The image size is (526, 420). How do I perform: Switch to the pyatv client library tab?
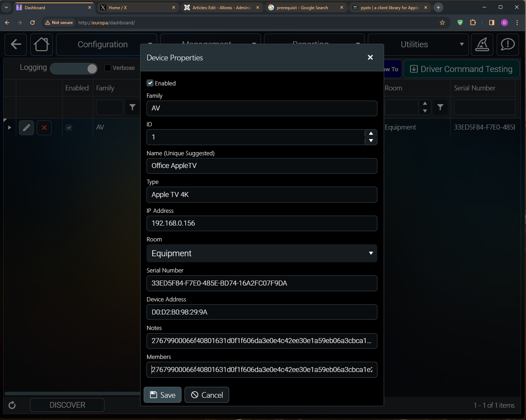390,7
